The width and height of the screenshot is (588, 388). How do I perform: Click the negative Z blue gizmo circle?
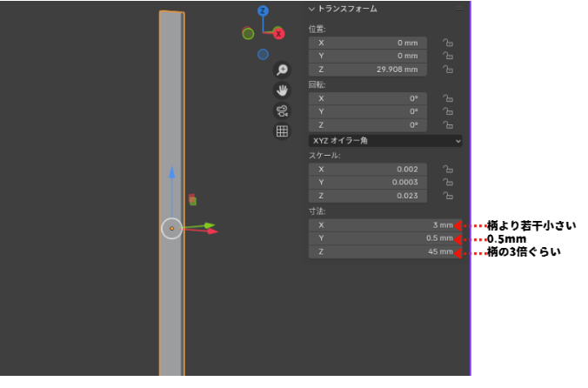coord(263,54)
